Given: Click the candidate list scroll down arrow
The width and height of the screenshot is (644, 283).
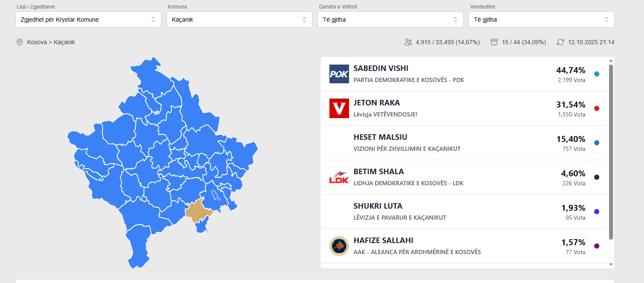Looking at the screenshot, I should 611,264.
